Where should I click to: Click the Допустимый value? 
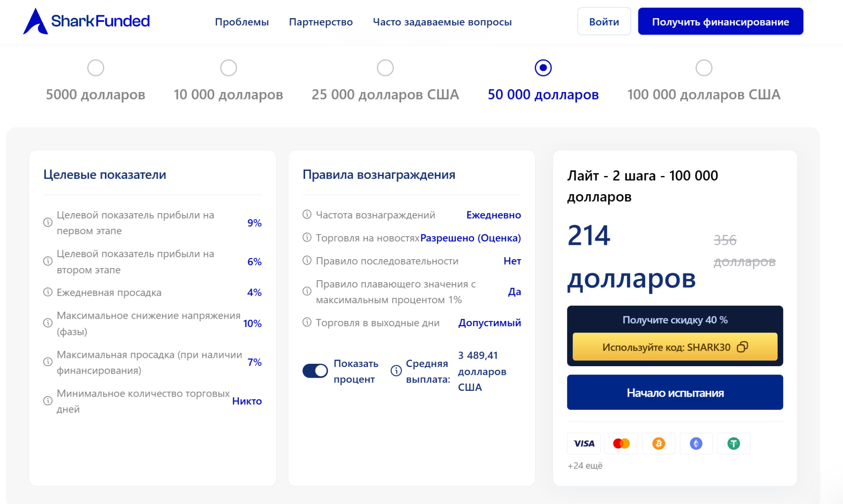coord(490,323)
